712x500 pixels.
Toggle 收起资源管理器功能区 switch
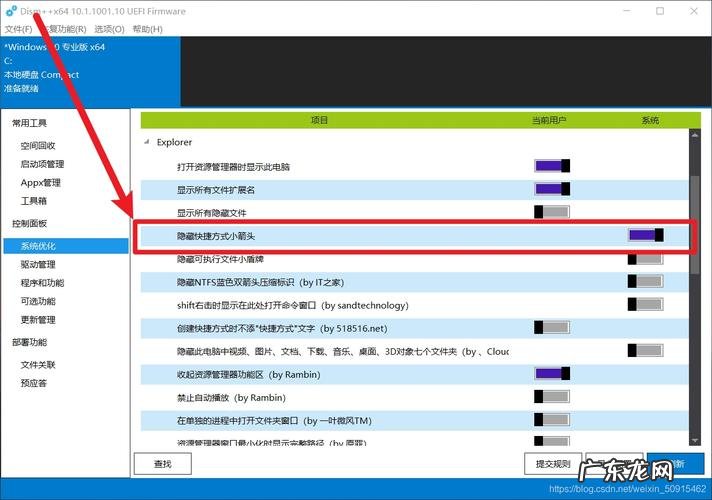coord(551,373)
